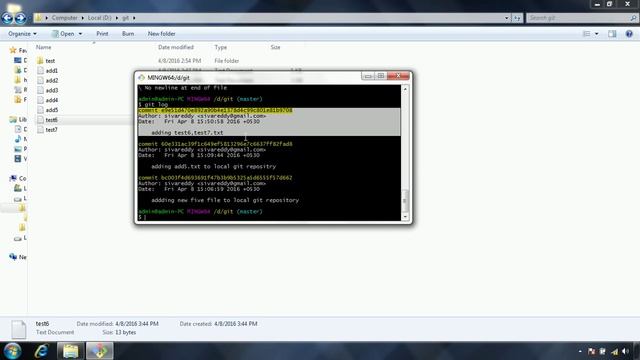Open MINGW64 window system menu icon
Screen dimensions: 640x360
[x=141, y=77]
